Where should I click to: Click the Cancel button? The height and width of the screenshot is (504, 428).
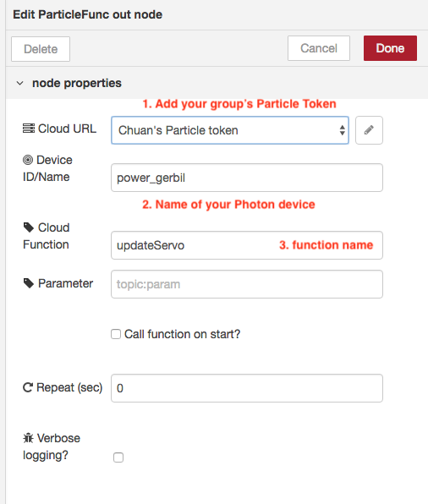point(319,48)
